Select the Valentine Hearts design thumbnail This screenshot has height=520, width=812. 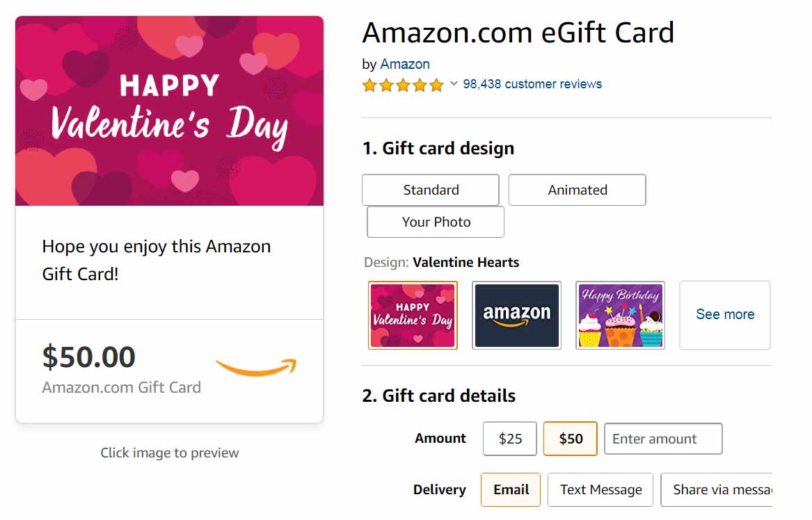[413, 315]
